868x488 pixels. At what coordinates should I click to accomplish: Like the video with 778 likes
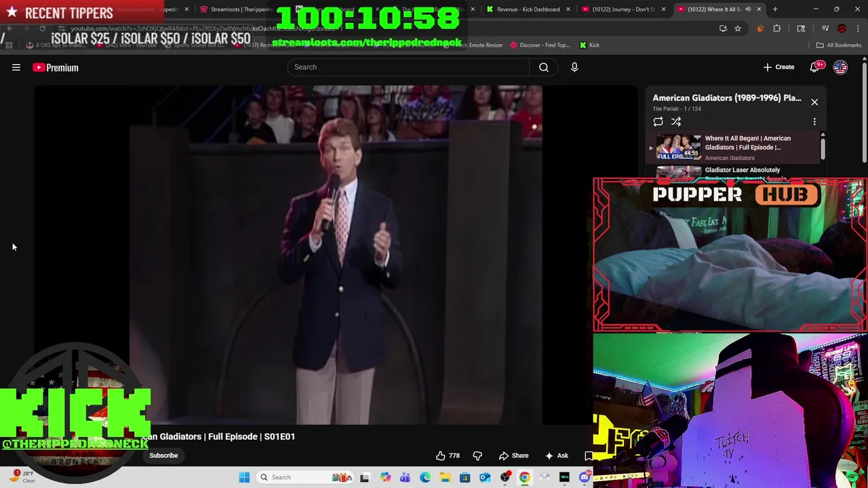point(448,455)
